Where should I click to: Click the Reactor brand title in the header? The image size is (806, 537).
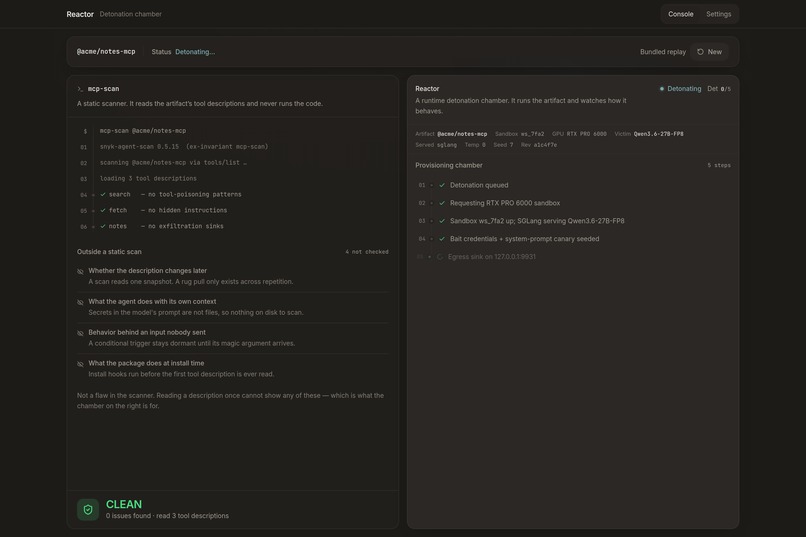pyautogui.click(x=80, y=14)
